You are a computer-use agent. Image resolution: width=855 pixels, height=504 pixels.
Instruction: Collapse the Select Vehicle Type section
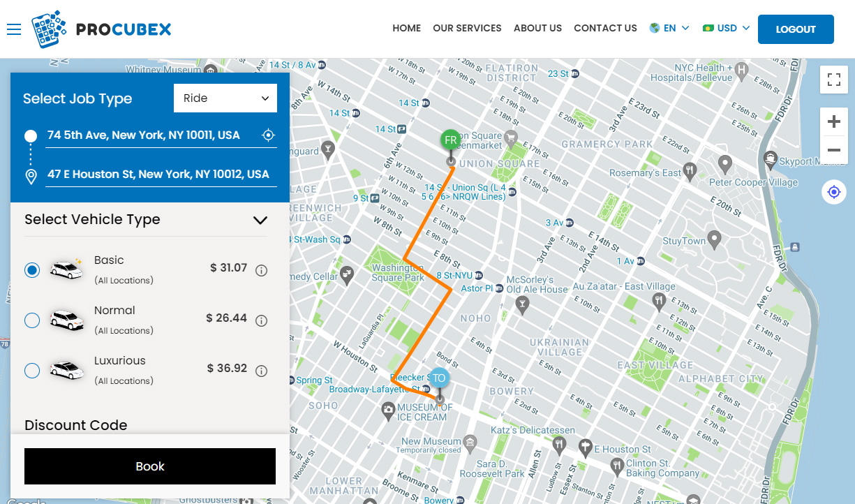pyautogui.click(x=260, y=220)
